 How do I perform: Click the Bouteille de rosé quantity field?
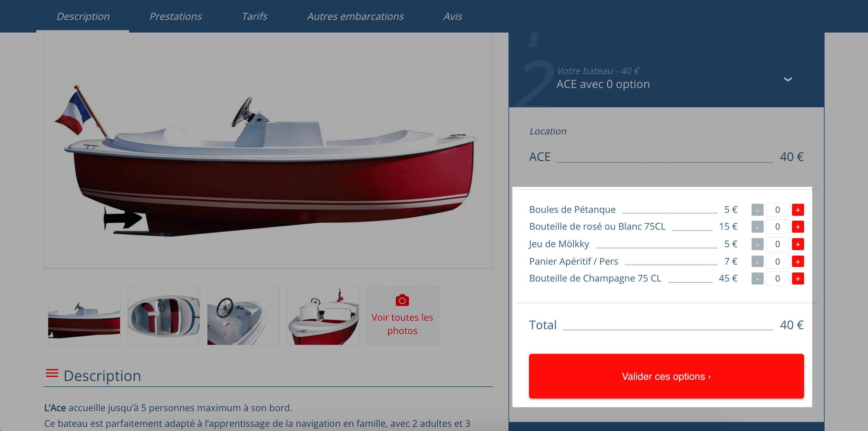[x=777, y=227]
